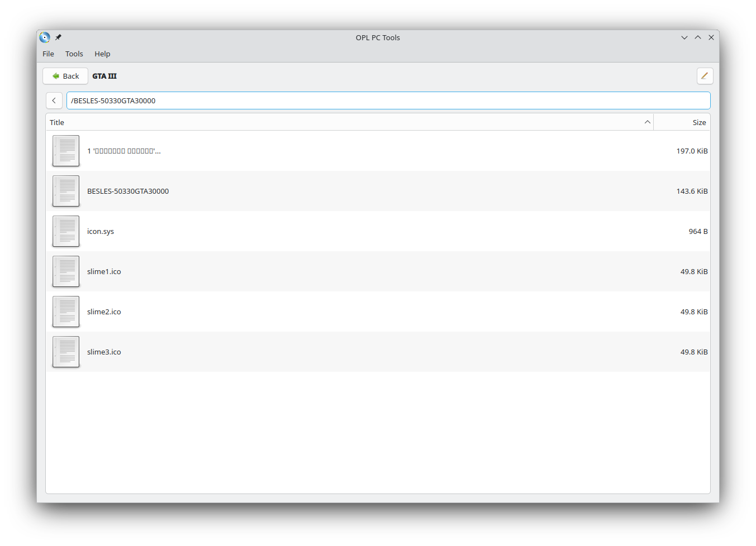Click the GTA III title label
The width and height of the screenshot is (756, 546).
pyautogui.click(x=104, y=76)
